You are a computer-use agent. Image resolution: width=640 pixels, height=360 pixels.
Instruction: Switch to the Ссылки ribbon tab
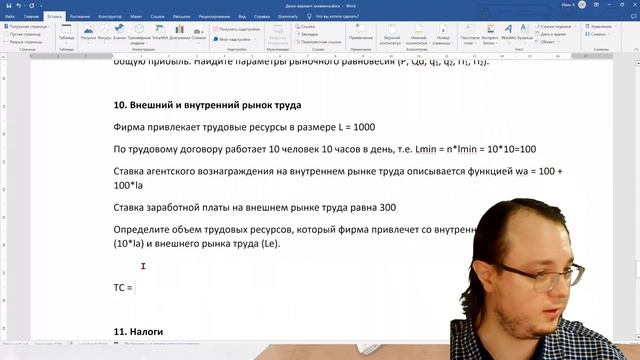(x=157, y=17)
